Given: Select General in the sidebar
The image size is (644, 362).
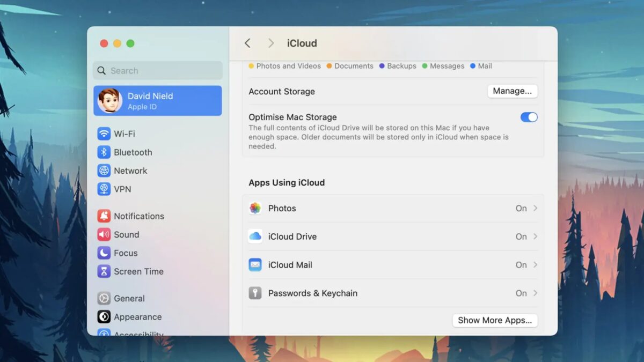Looking at the screenshot, I should 129,299.
